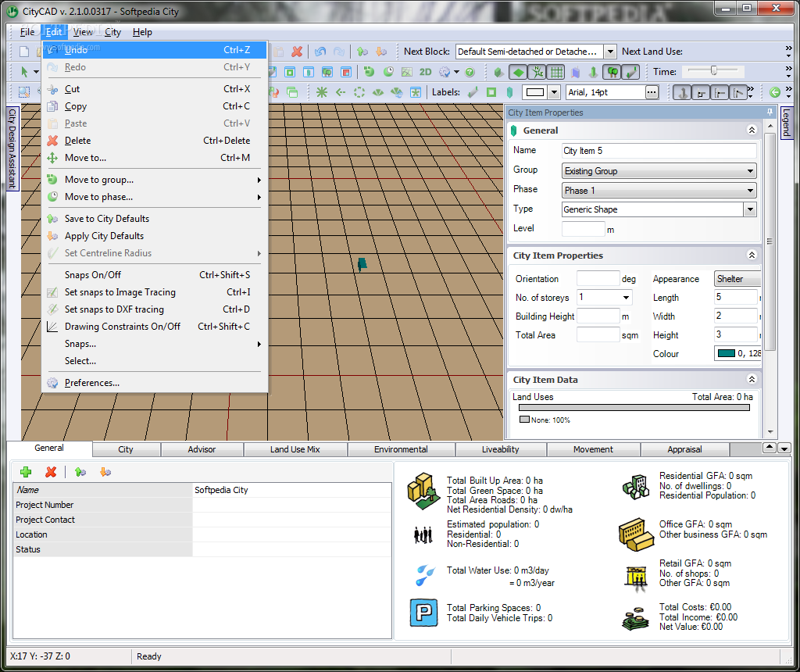Switch to the Land Use Mix tab

[x=295, y=449]
